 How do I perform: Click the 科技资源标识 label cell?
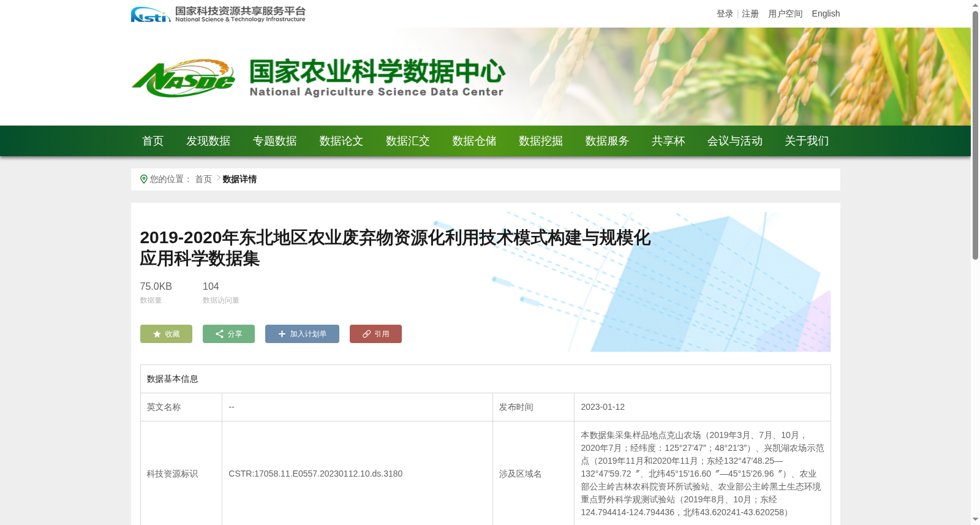tap(181, 474)
